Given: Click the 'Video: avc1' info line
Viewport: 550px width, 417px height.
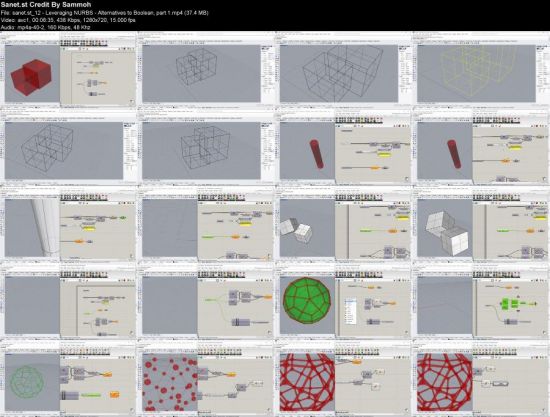Looking at the screenshot, I should [68, 20].
